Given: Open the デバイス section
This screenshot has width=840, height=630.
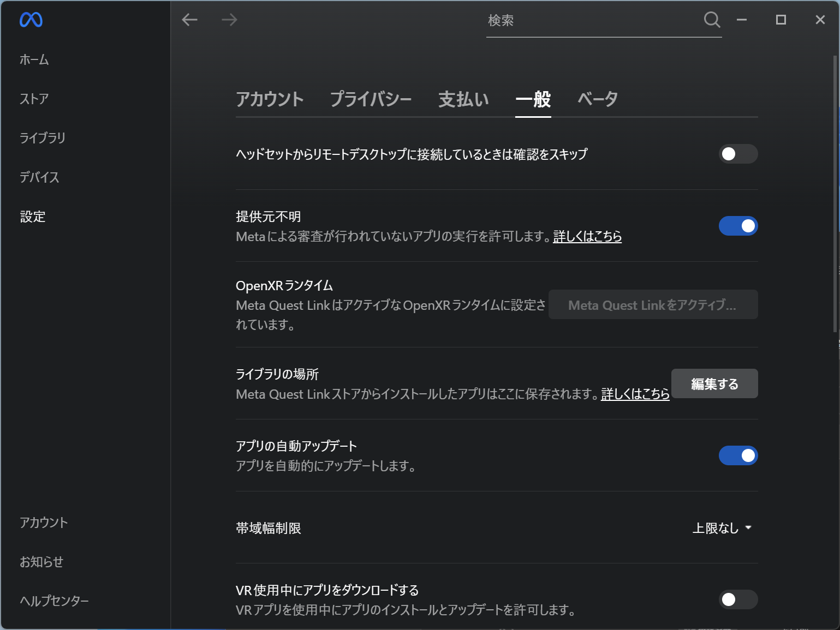Looking at the screenshot, I should click(39, 177).
